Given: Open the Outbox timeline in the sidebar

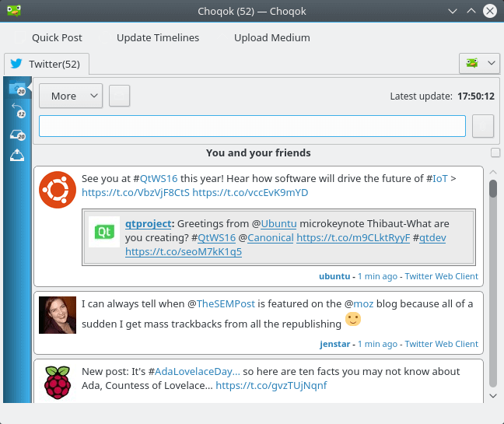Looking at the screenshot, I should point(17,156).
